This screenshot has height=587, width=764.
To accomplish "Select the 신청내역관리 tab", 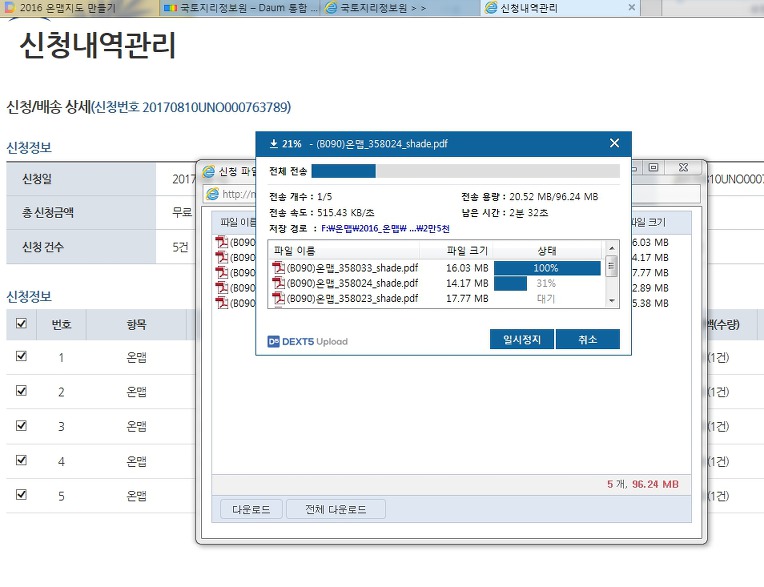I will click(560, 8).
